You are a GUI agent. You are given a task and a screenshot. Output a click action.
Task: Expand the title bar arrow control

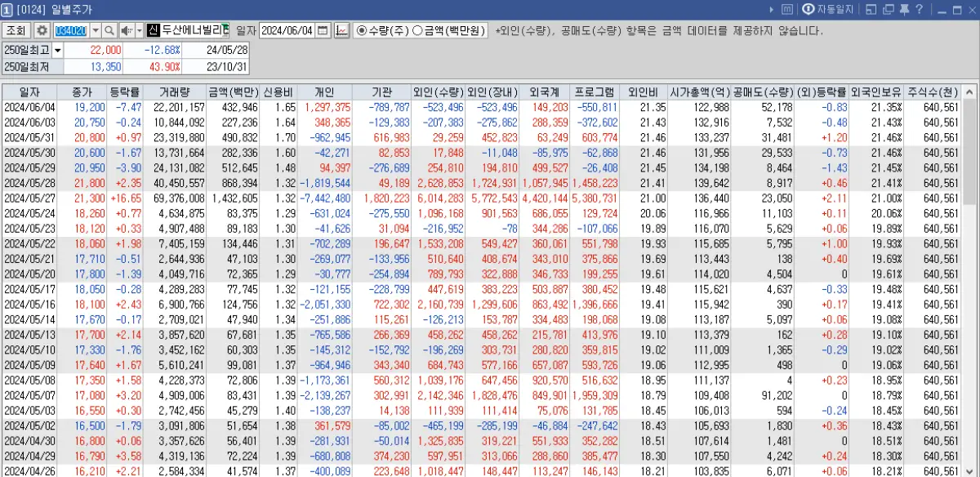pyautogui.click(x=772, y=9)
